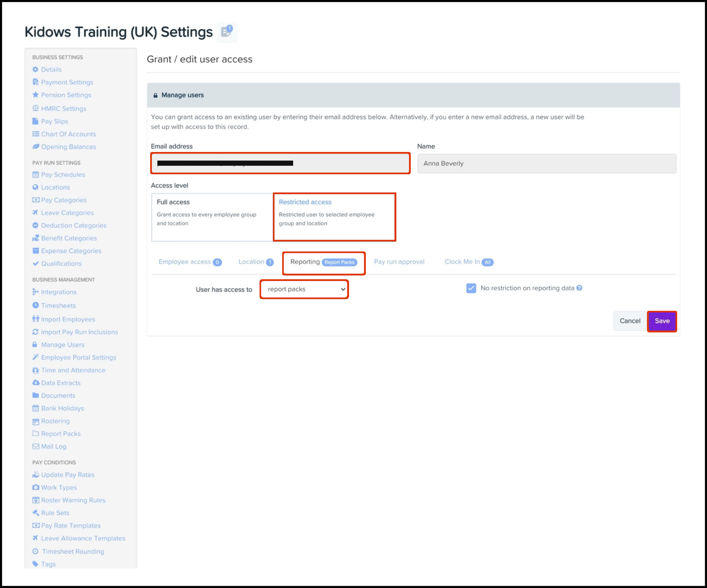Click the tag icon beside Tags
The image size is (707, 588).
click(35, 564)
